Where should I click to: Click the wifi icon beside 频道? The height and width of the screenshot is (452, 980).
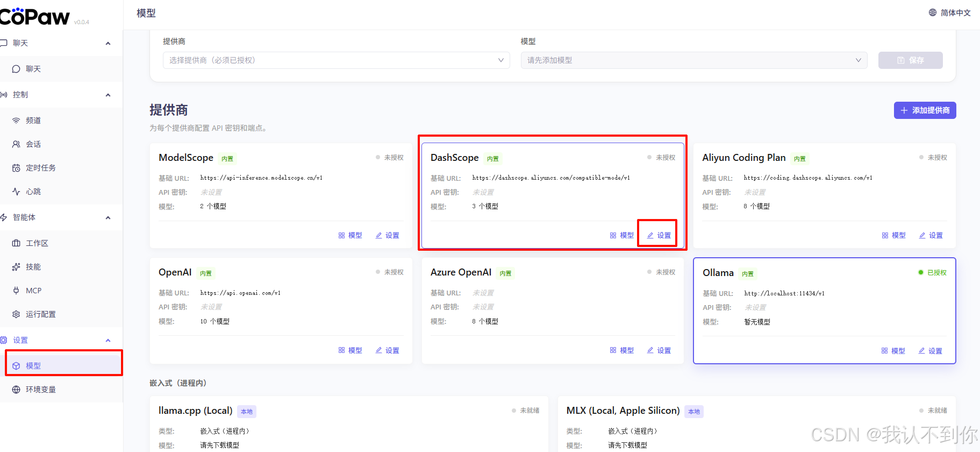tap(16, 121)
